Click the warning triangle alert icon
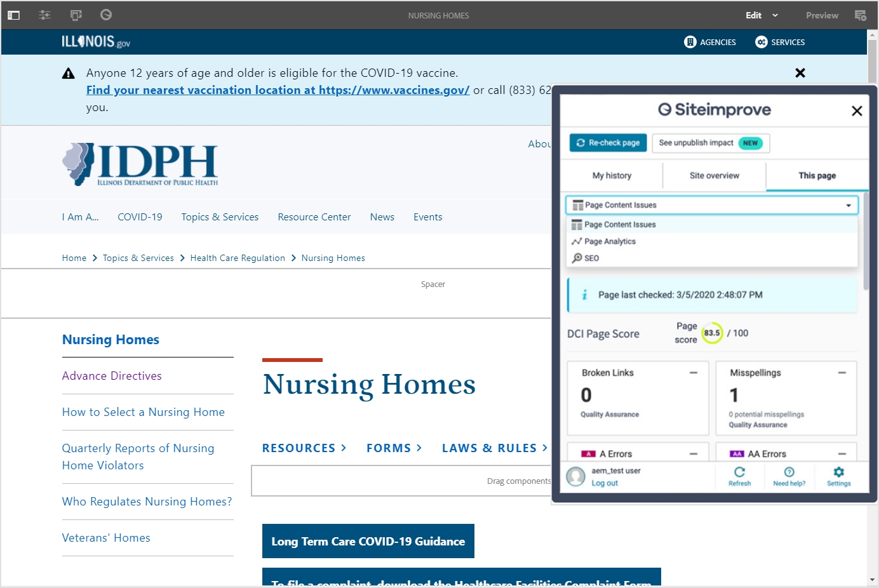Viewport: 879px width, 588px height. [x=69, y=74]
